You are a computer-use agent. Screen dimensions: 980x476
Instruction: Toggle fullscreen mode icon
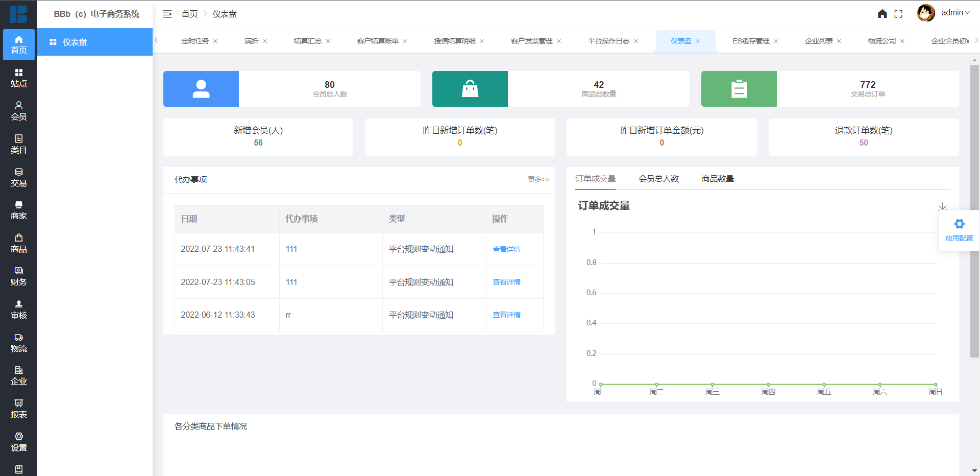tap(898, 14)
